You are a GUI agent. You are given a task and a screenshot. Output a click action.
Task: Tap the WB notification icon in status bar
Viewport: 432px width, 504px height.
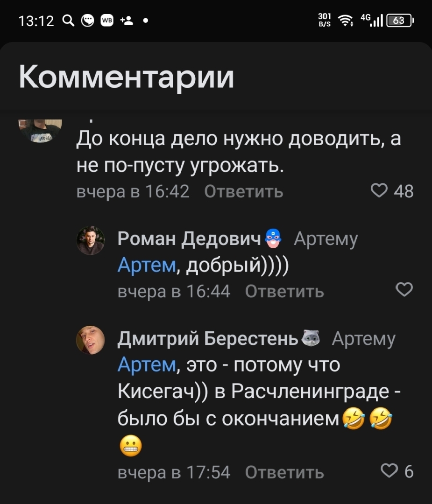point(107,21)
